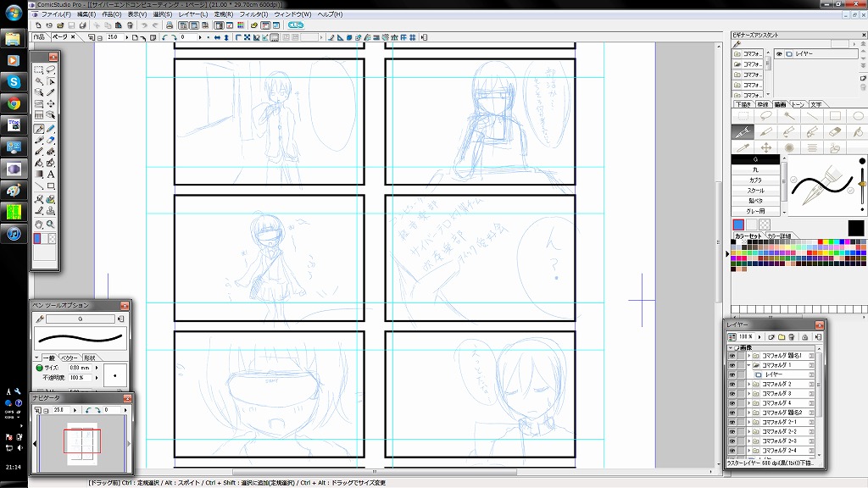Toggle visibility of コマフォルダ 題名1 layer
Viewport: 868px width, 488px height.
pos(732,356)
